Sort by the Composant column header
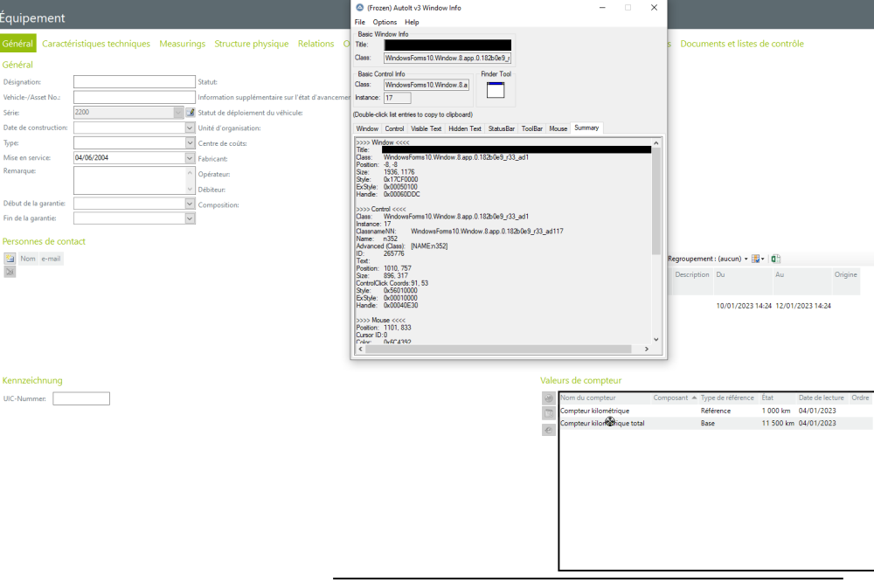This screenshot has height=588, width=874. click(x=671, y=398)
